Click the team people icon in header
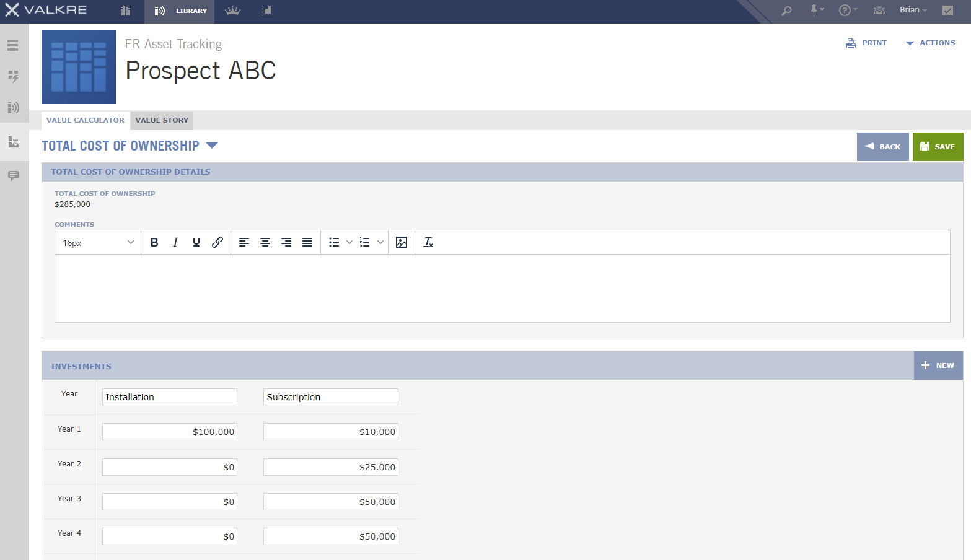Screen dimensions: 971x560 tap(879, 10)
